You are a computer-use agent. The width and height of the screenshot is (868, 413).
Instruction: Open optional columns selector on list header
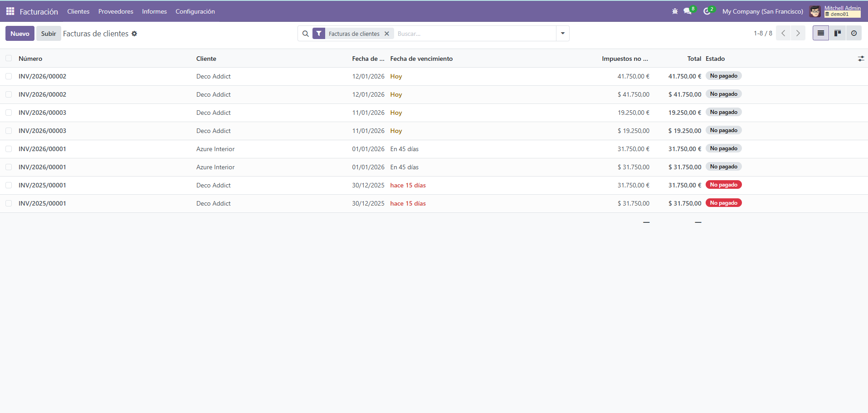point(861,58)
